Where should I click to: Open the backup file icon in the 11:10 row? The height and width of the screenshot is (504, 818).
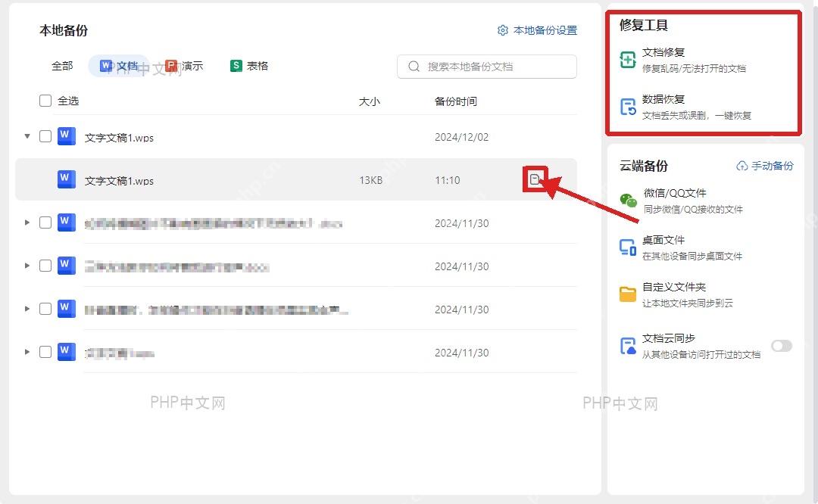click(534, 180)
